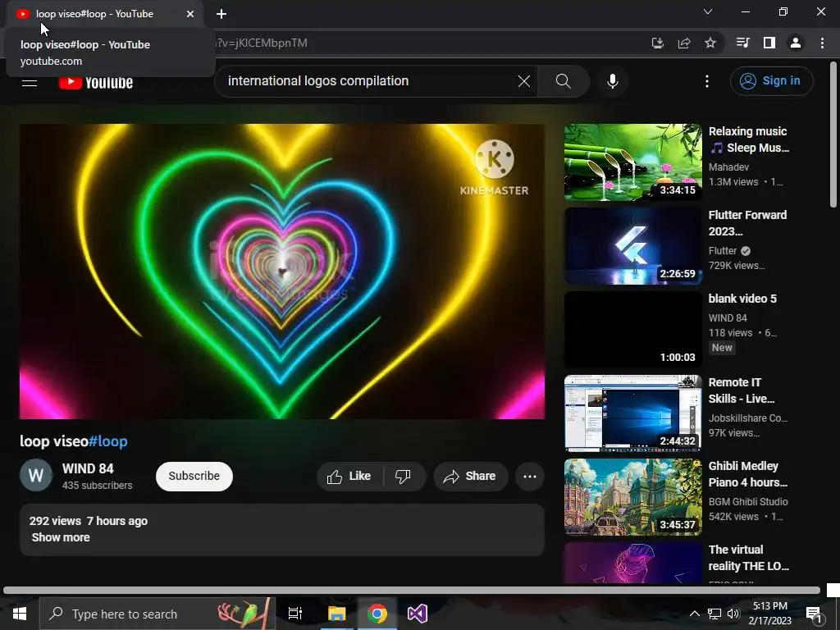This screenshot has height=630, width=840.
Task: Open the Windows Start menu
Action: 20,614
